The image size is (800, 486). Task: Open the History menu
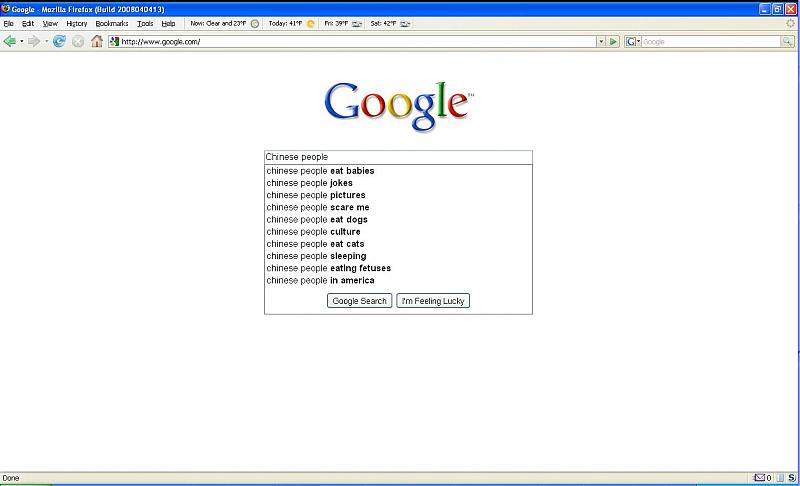77,23
